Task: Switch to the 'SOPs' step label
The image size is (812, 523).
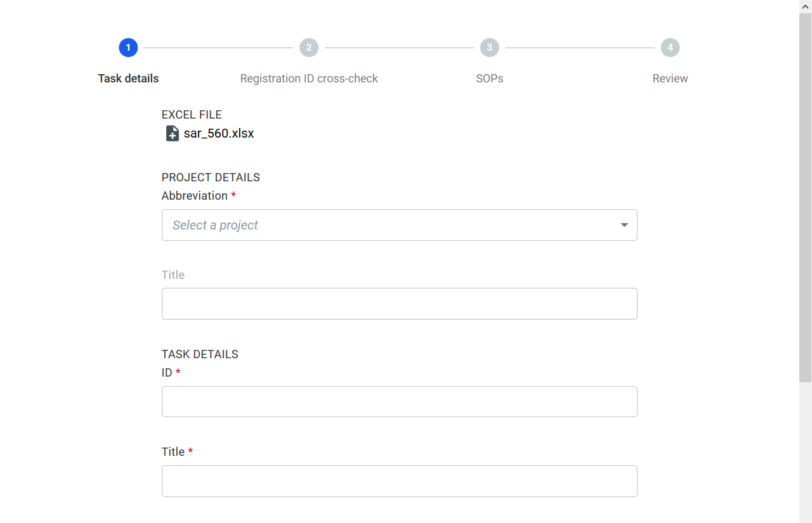Action: [489, 79]
